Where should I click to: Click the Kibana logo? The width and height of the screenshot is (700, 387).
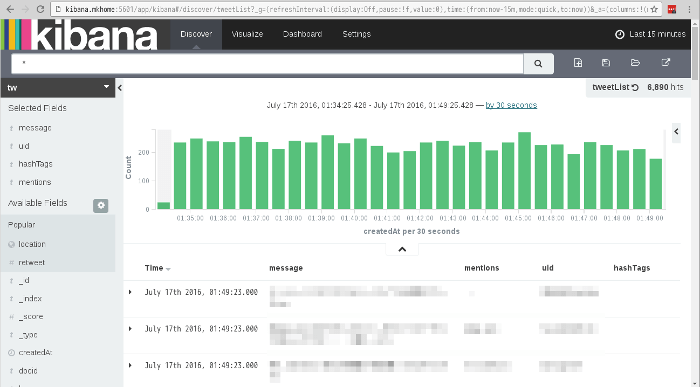click(x=80, y=34)
